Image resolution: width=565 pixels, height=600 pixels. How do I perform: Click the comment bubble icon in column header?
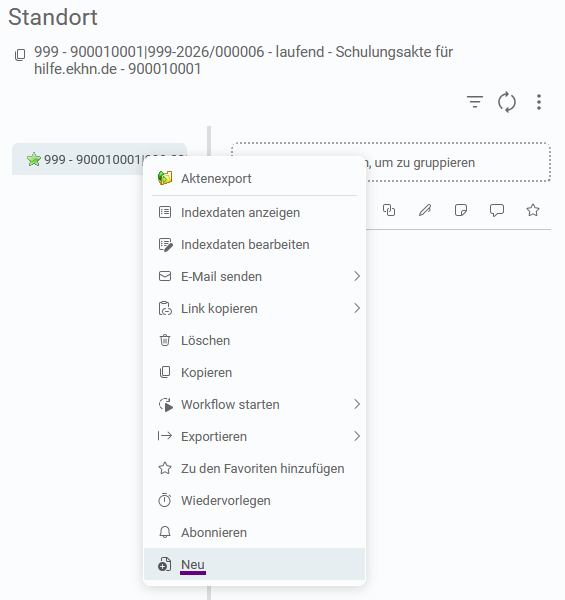497,210
